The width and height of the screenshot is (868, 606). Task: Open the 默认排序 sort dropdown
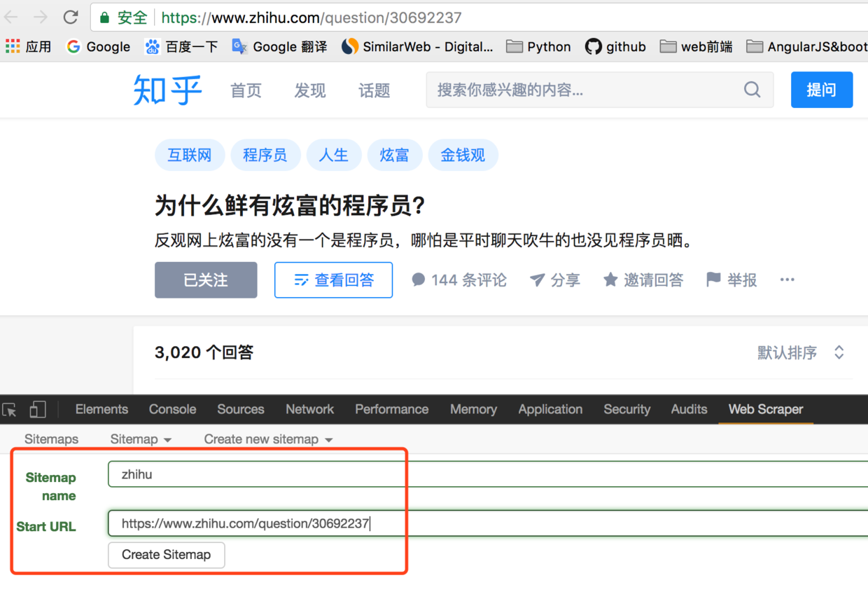pyautogui.click(x=801, y=352)
